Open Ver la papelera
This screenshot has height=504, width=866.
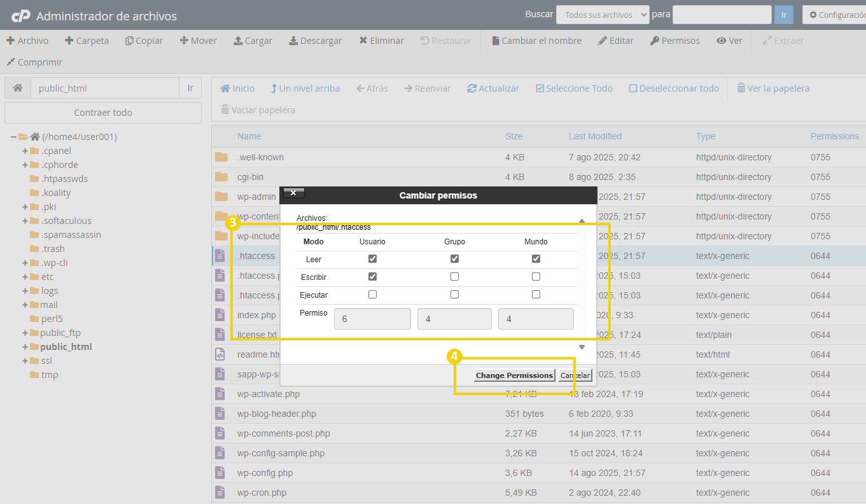773,88
